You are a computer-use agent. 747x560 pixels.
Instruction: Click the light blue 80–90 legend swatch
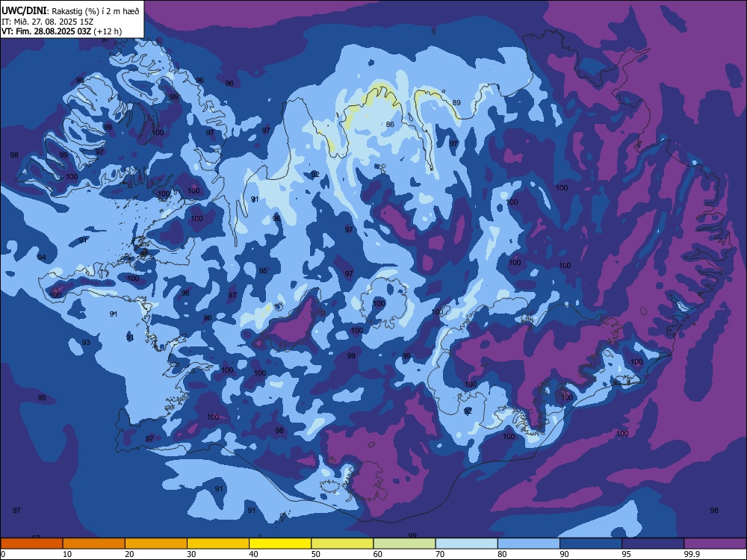529,544
